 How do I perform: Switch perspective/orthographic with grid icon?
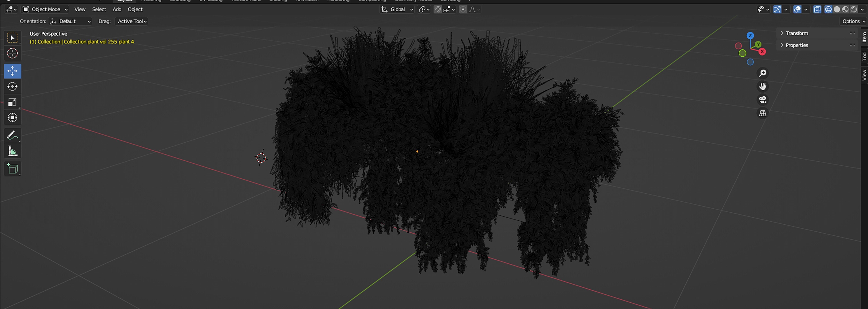pos(763,113)
